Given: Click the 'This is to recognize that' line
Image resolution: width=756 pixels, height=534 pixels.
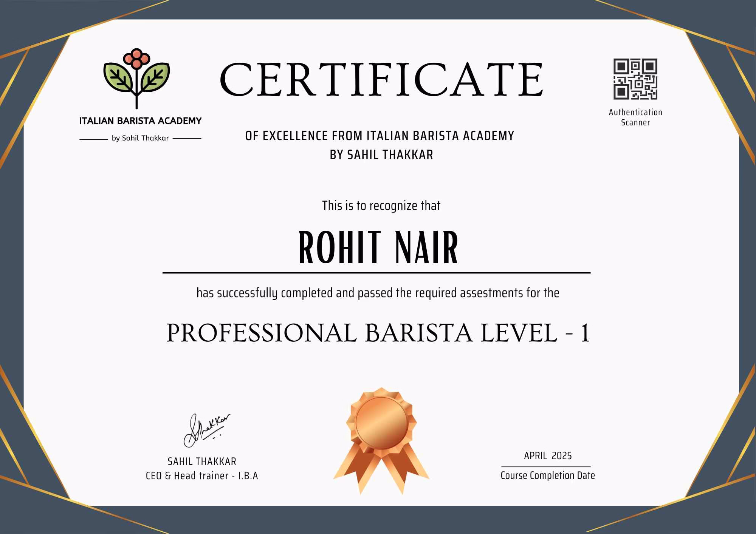Looking at the screenshot, I should [381, 206].
